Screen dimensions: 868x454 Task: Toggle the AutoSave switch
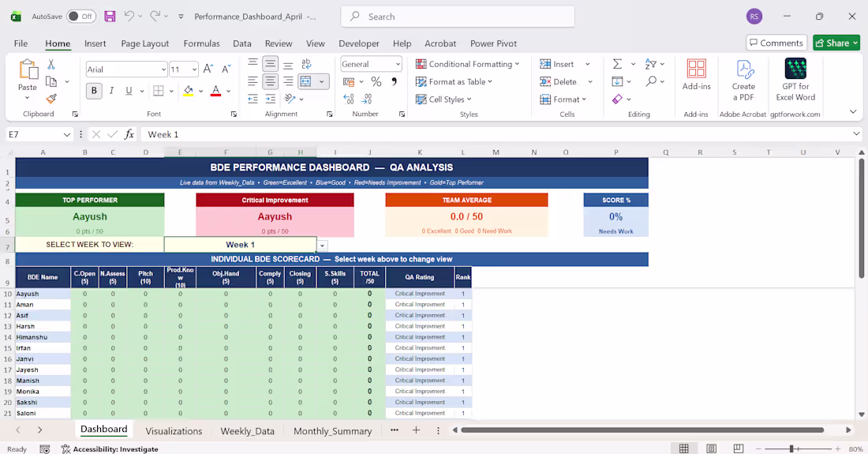[81, 17]
